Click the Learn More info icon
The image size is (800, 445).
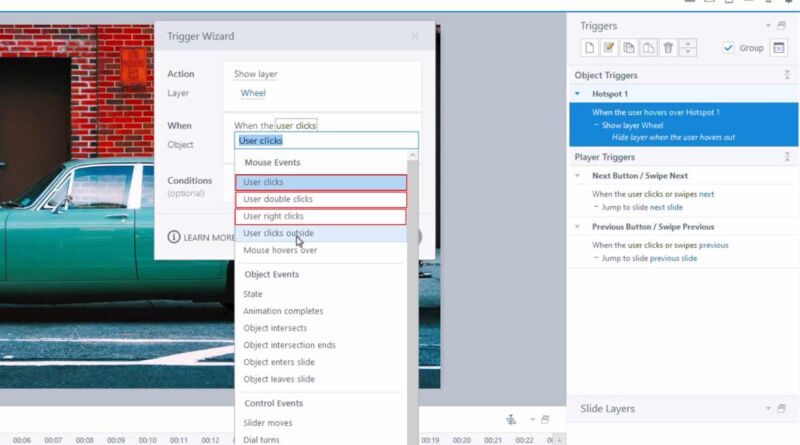[174, 237]
